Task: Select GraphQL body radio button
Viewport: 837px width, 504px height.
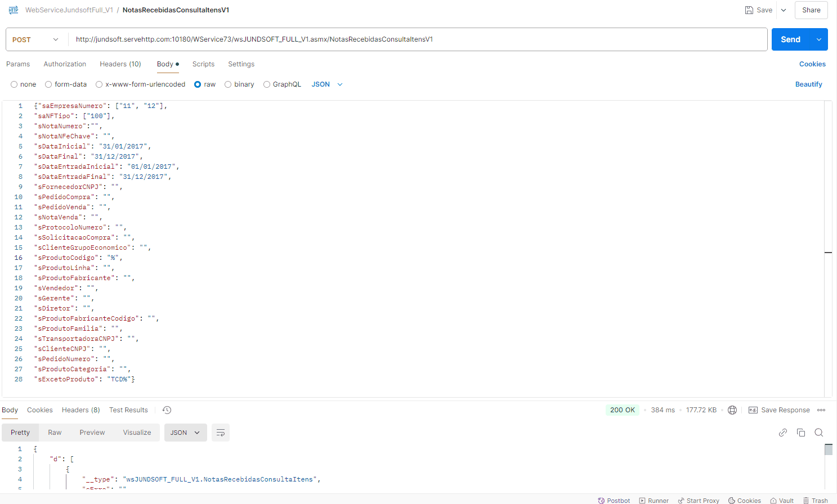Action: point(267,84)
